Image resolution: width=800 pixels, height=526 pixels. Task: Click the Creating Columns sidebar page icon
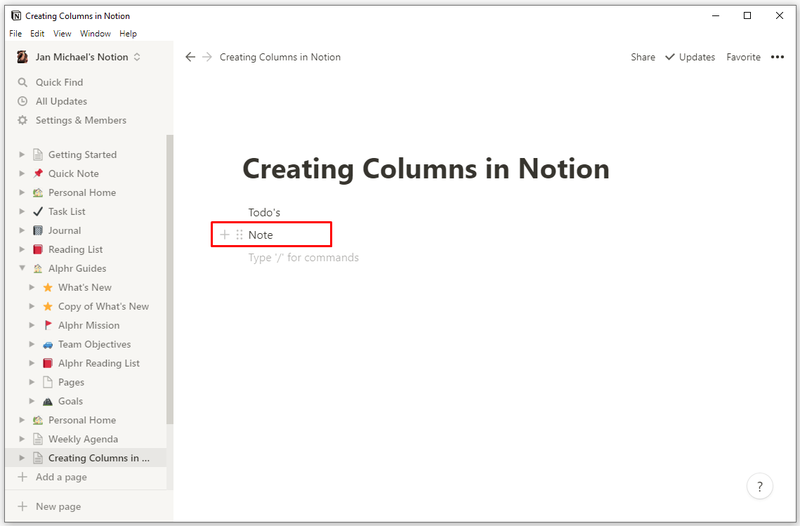[x=38, y=458]
